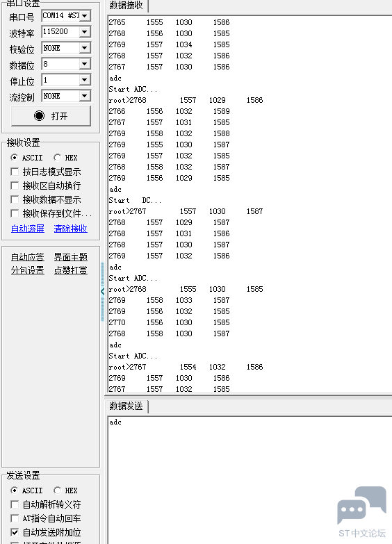Click the received row '2770 1556 1030 1585'

click(x=169, y=322)
